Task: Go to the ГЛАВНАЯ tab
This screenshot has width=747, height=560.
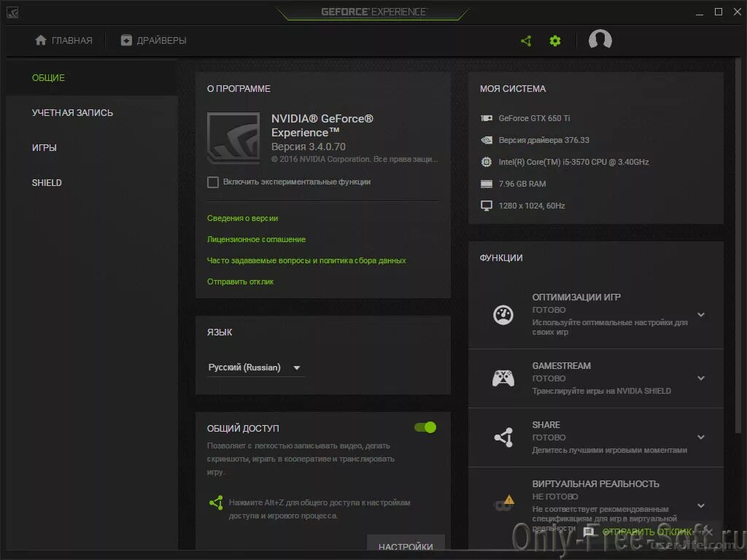Action: click(64, 41)
